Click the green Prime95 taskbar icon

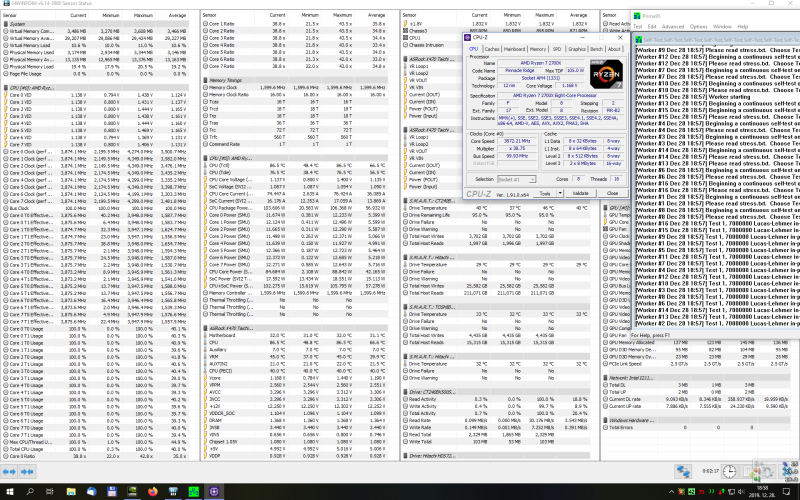[x=193, y=492]
